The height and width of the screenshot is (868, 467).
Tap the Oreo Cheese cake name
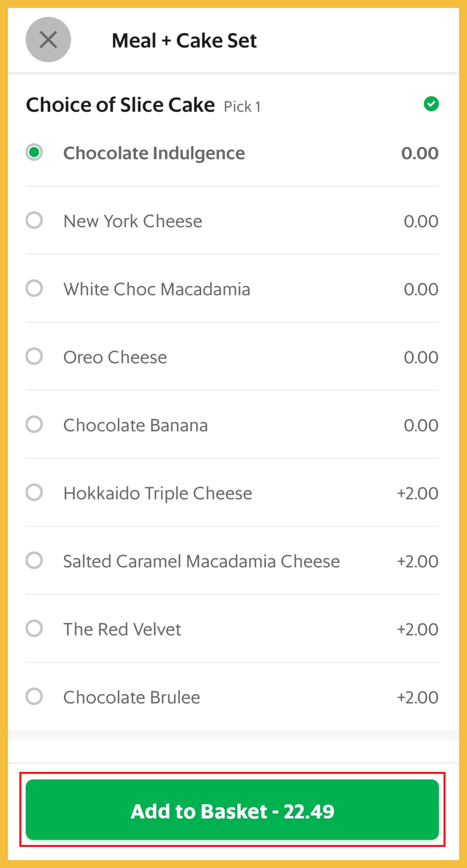[115, 357]
